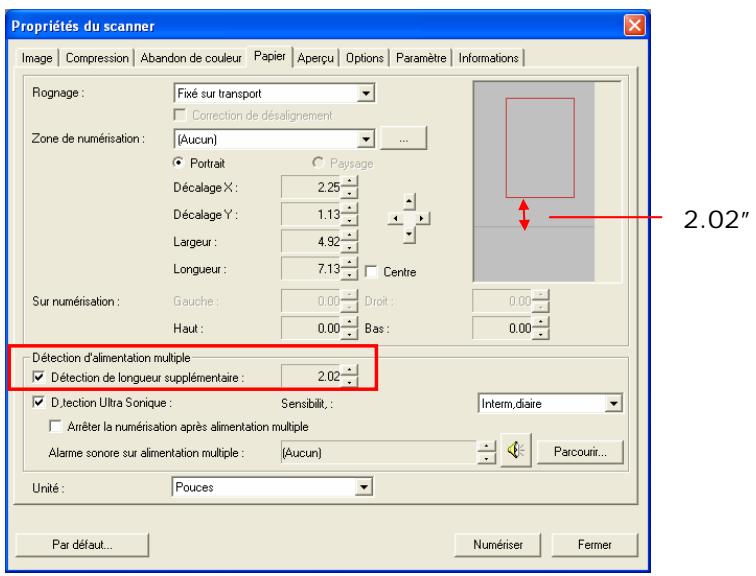The height and width of the screenshot is (576, 756).
Task: Toggle the Centre checkbox
Action: [x=371, y=272]
